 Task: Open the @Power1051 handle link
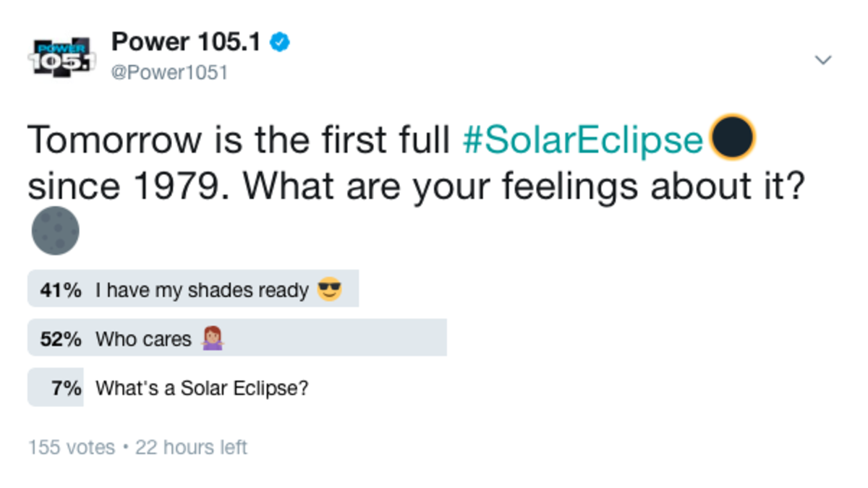[x=169, y=73]
